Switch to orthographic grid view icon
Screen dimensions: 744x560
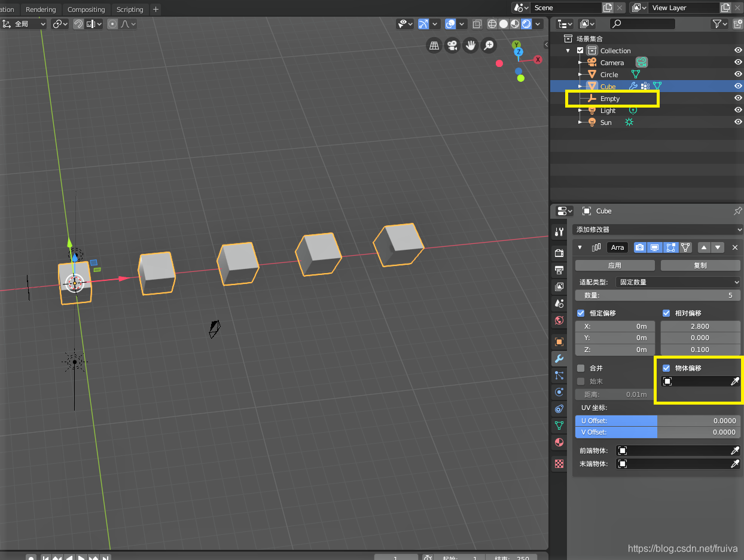(434, 45)
